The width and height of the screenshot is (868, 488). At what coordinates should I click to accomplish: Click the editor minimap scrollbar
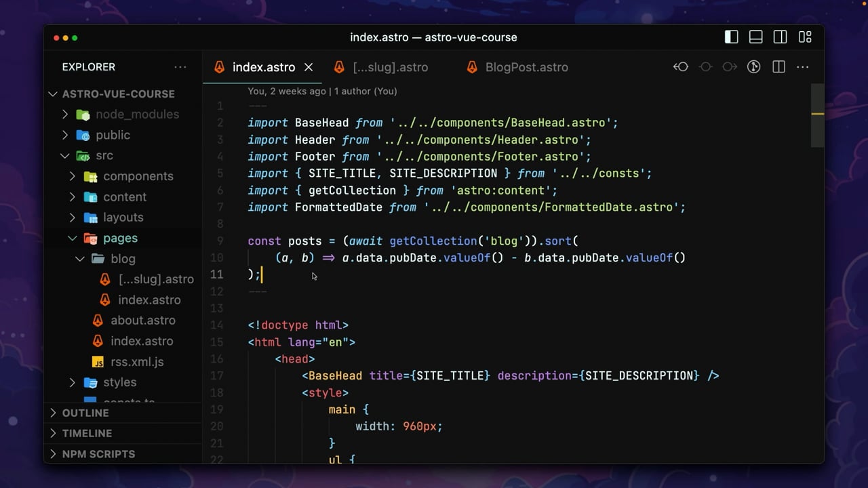[817, 115]
